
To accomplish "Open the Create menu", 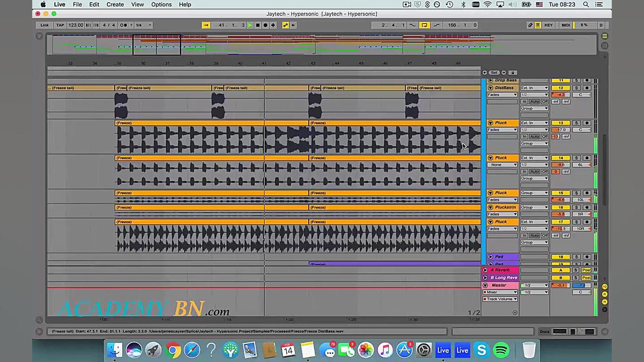I will 115,5.
